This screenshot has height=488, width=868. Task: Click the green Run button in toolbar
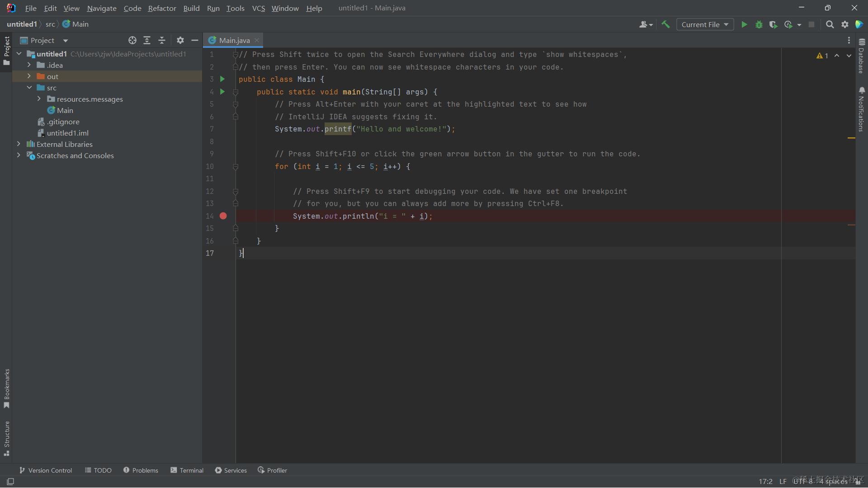[744, 24]
